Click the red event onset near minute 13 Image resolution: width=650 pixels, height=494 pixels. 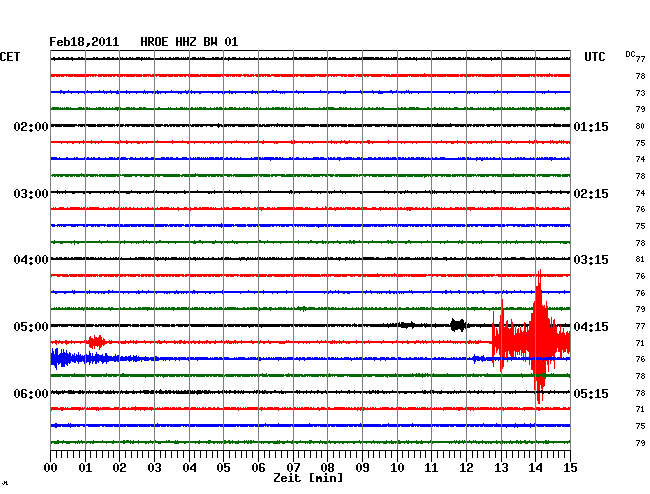tap(497, 337)
